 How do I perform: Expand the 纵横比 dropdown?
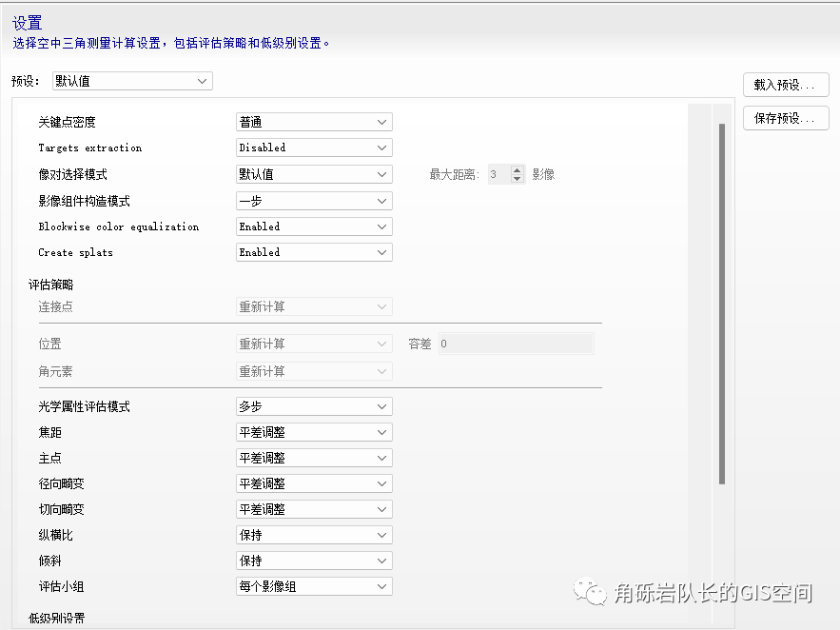click(313, 536)
